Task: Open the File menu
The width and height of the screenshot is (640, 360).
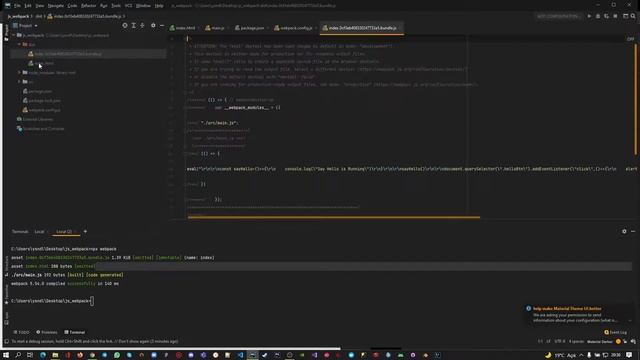Action: click(17, 6)
